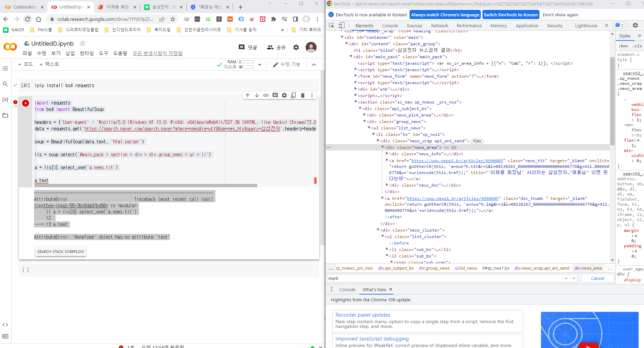Open cell editor settings gear
Screen dimensions: 644x348
point(285,95)
